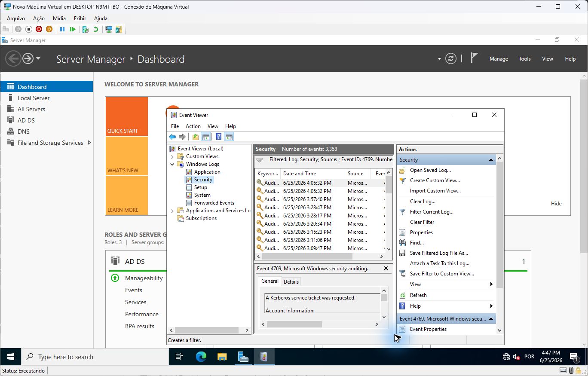
Task: Expand File and Storage Services in sidebar
Action: (x=89, y=143)
